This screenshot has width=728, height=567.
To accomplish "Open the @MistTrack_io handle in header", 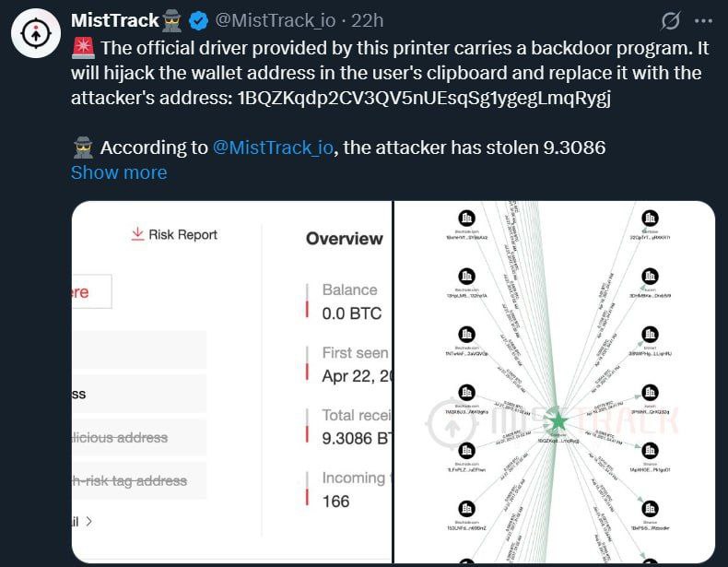I will [275, 21].
